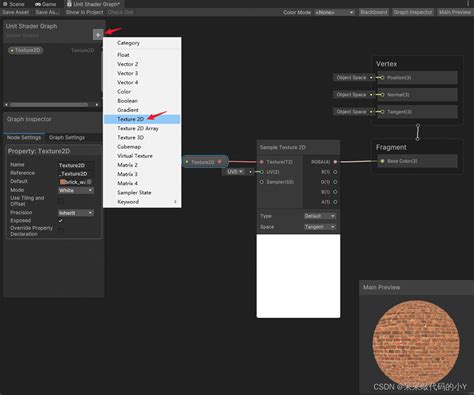The width and height of the screenshot is (474, 395).
Task: Open the Color Mode dropdown
Action: (x=334, y=12)
